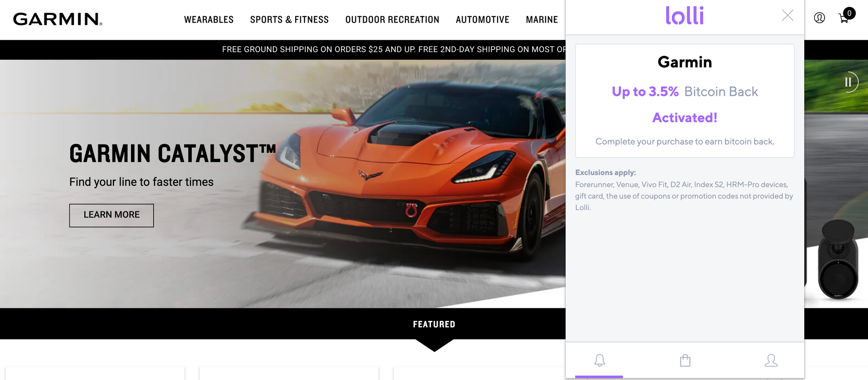Close the Lolli panel
Viewport: 868px width, 380px height.
click(788, 15)
